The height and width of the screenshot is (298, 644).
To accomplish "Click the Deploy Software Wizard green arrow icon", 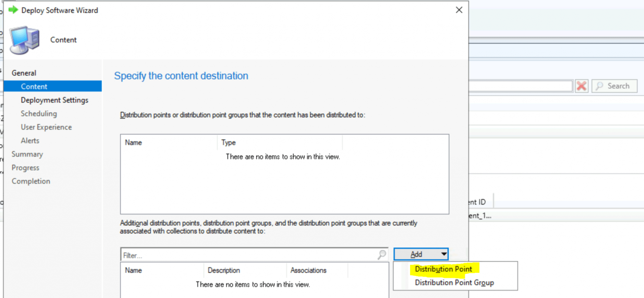I will point(13,10).
